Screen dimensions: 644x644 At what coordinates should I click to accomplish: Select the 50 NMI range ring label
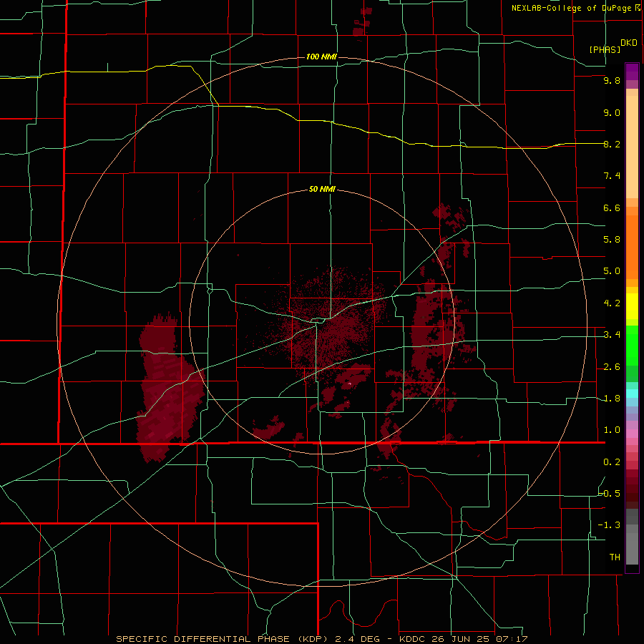[x=322, y=189]
